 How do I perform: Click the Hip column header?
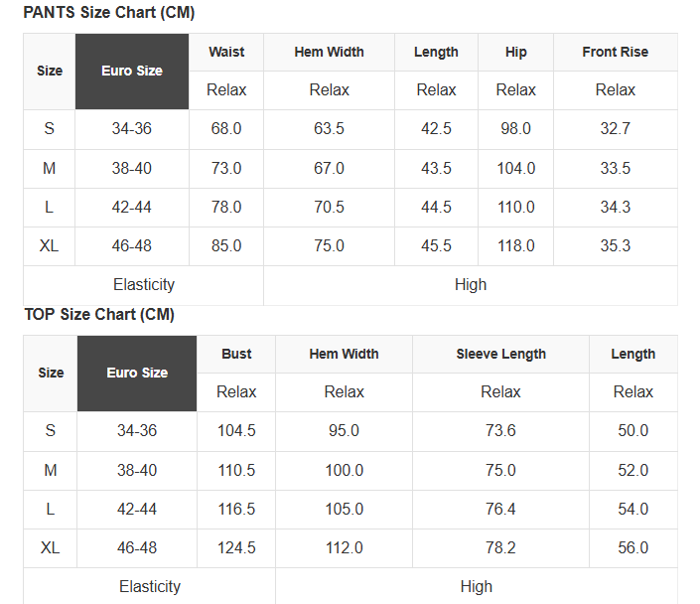click(x=515, y=53)
